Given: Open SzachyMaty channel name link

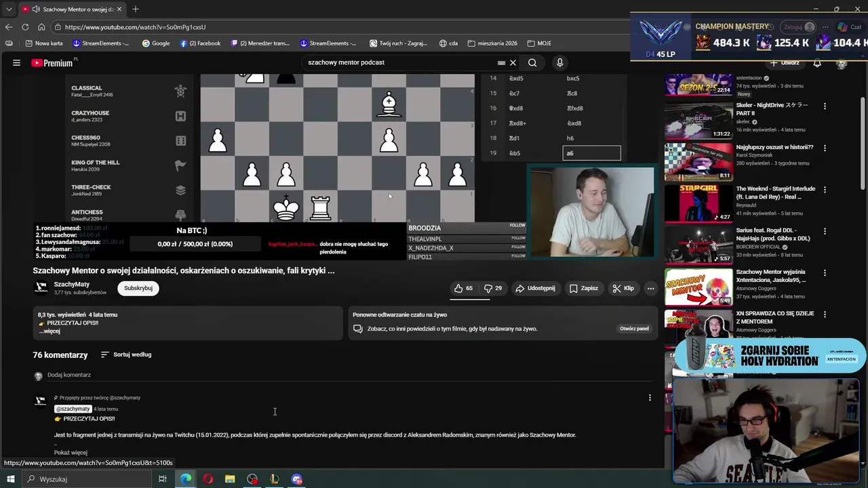Looking at the screenshot, I should (72, 284).
